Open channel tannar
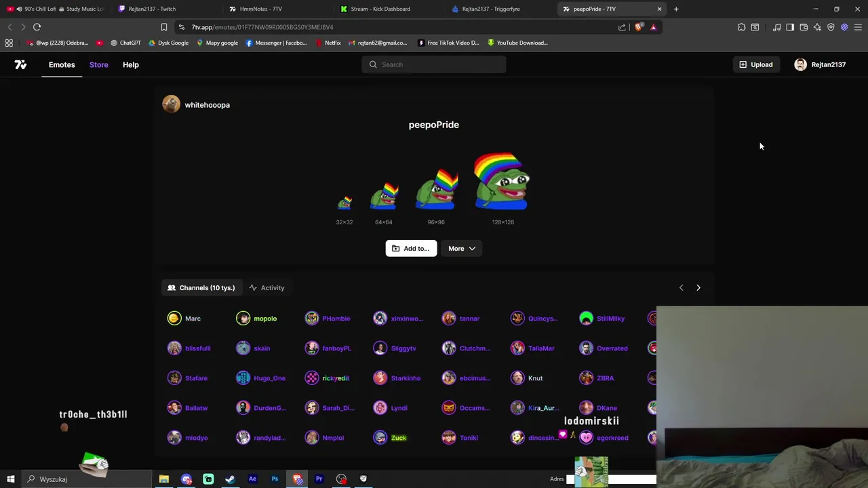The image size is (868, 488). click(x=461, y=319)
